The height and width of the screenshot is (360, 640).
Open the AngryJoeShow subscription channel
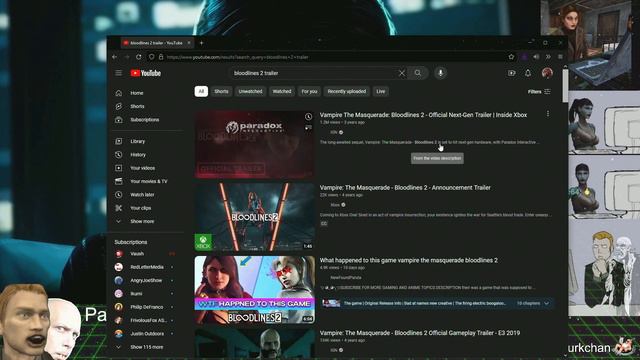[147, 280]
